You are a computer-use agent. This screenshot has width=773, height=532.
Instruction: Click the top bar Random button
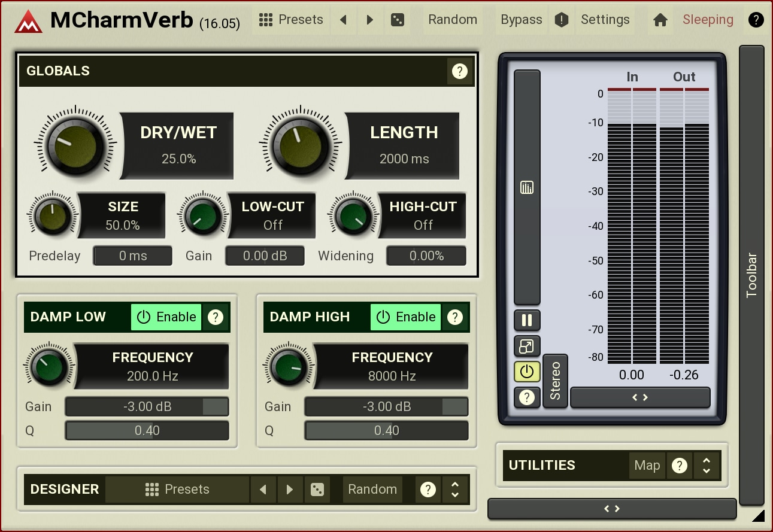coord(453,20)
